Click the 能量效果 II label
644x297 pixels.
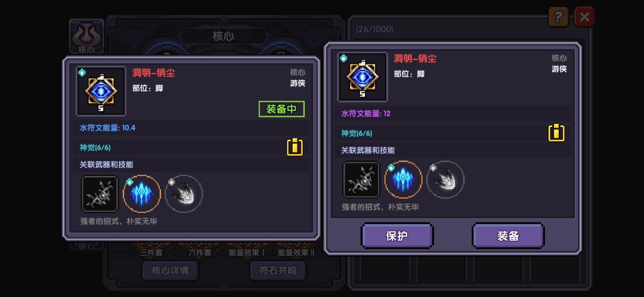pyautogui.click(x=296, y=253)
